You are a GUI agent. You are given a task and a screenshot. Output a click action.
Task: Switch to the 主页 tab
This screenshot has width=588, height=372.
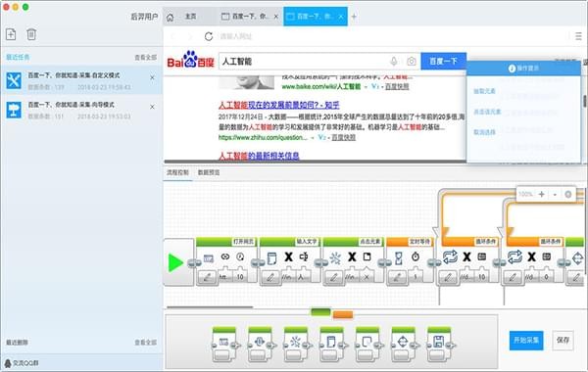(191, 17)
